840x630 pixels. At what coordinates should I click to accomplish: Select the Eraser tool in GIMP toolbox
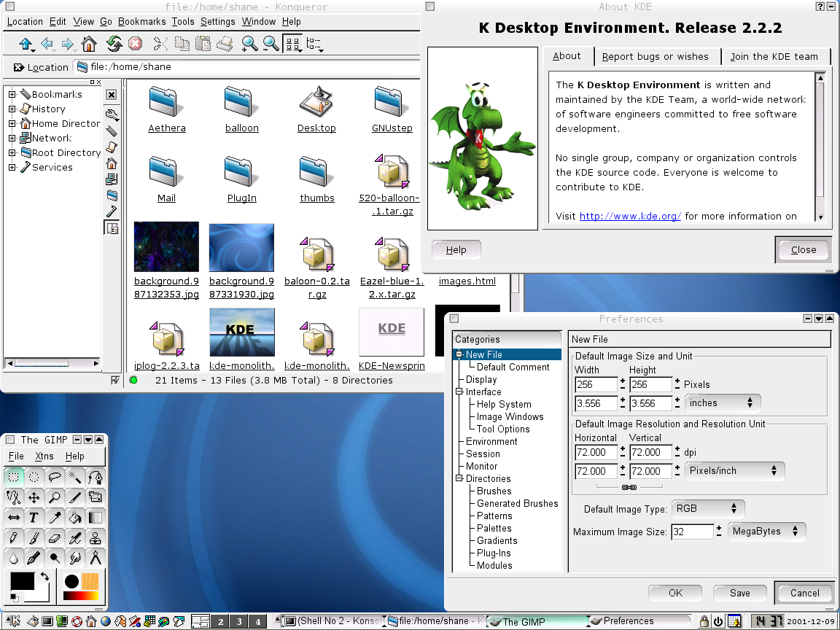(54, 537)
